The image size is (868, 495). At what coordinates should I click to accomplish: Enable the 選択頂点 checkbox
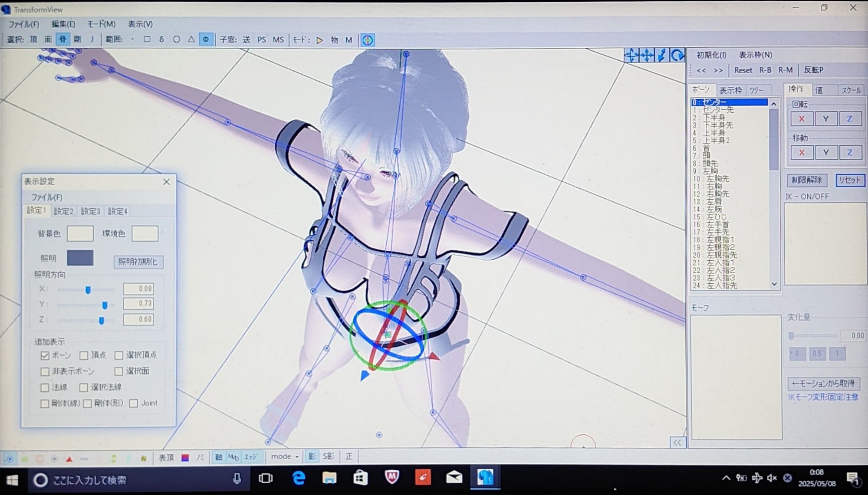click(x=119, y=355)
